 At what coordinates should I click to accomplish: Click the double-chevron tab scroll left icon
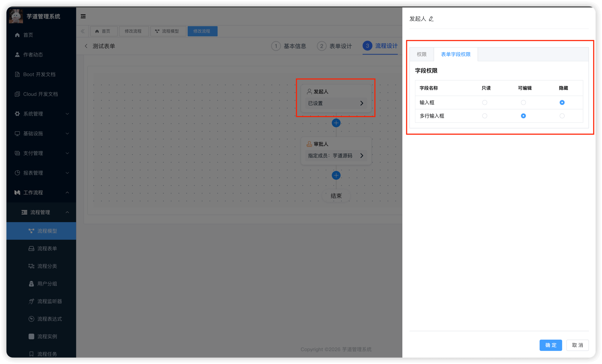tap(82, 31)
